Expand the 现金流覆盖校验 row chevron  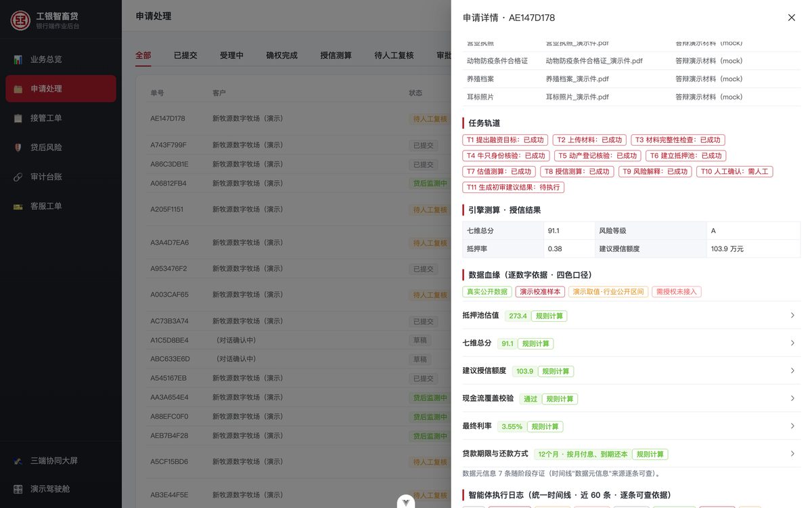pyautogui.click(x=792, y=398)
